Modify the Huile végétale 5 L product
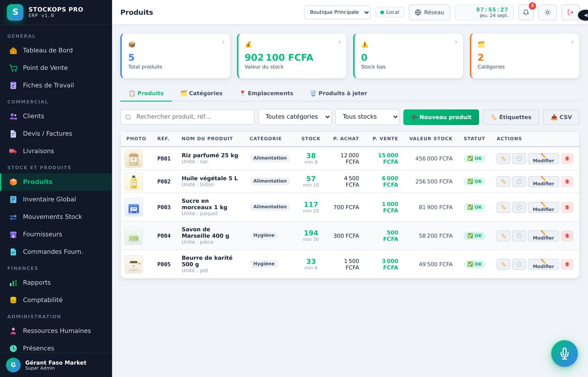 point(543,182)
